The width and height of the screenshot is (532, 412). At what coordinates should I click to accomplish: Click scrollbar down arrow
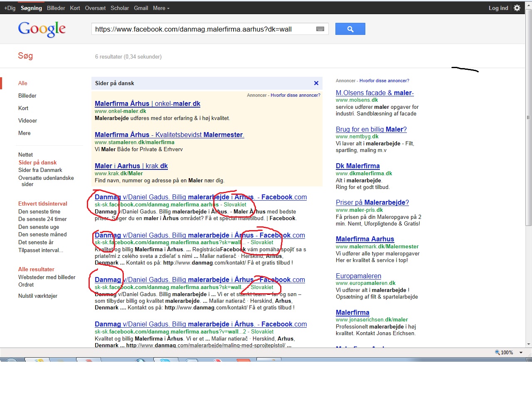(x=529, y=344)
